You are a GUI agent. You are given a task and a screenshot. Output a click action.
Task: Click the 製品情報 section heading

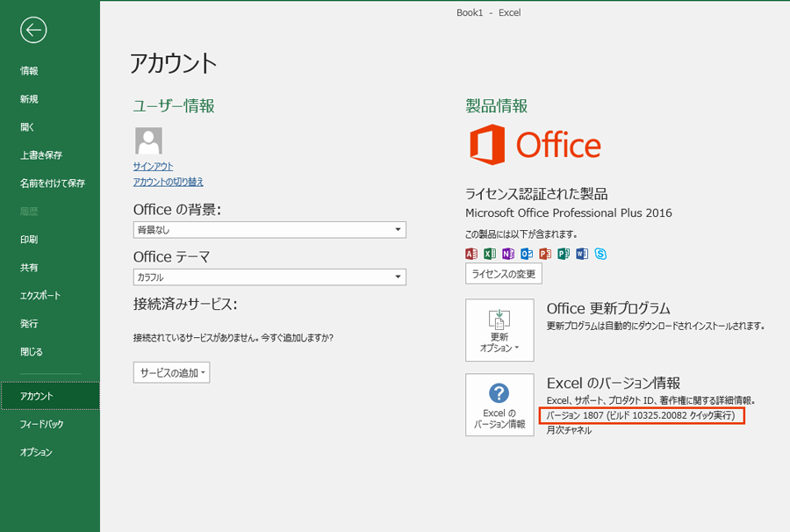tap(496, 106)
